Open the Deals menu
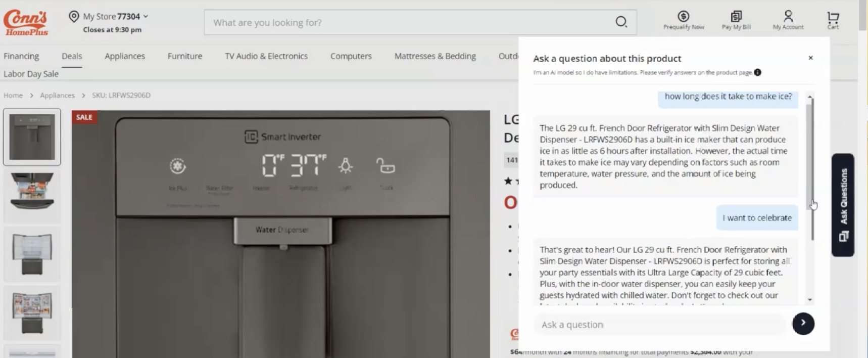 pos(72,56)
